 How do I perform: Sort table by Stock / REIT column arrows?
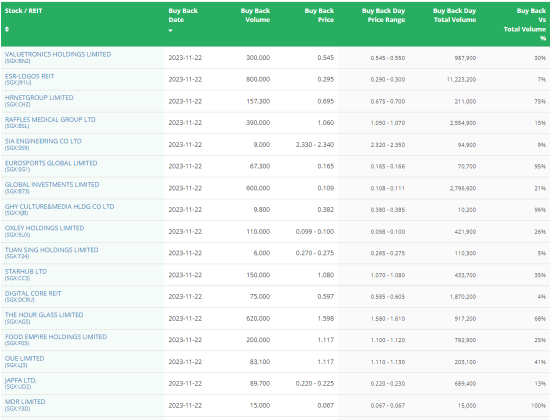[7, 29]
